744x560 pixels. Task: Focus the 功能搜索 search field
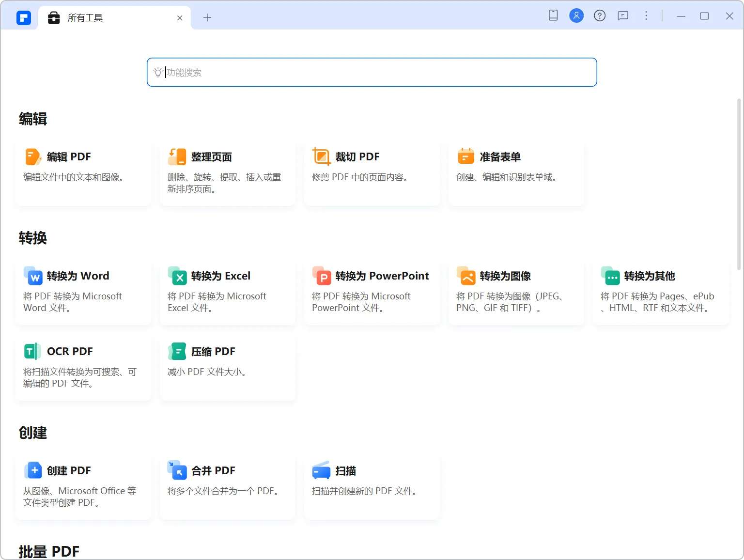click(372, 72)
